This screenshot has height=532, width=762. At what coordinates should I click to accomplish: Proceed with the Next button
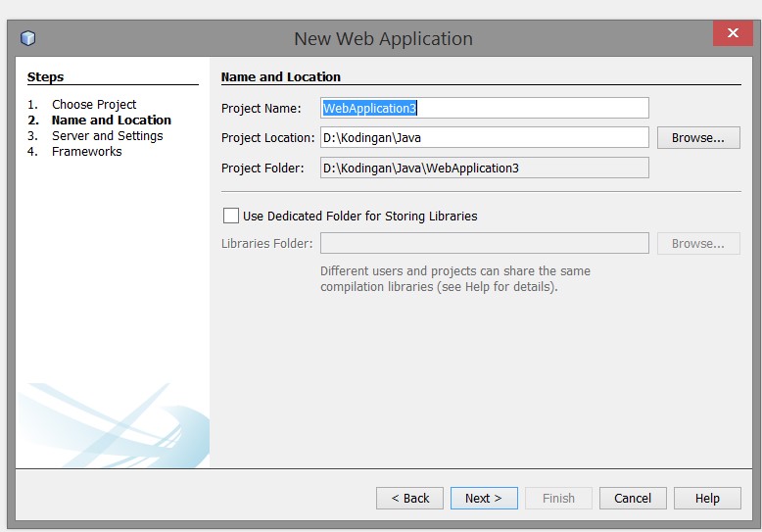[484, 498]
